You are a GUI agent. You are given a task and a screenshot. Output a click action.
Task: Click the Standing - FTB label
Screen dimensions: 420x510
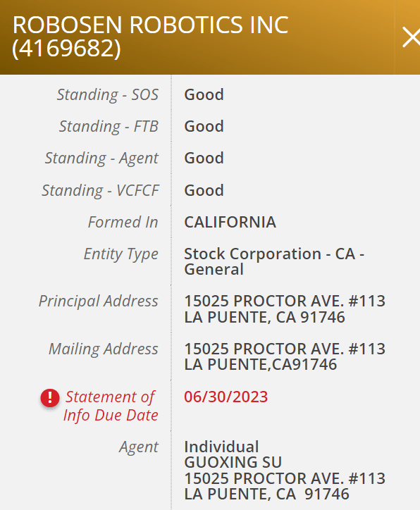(109, 126)
